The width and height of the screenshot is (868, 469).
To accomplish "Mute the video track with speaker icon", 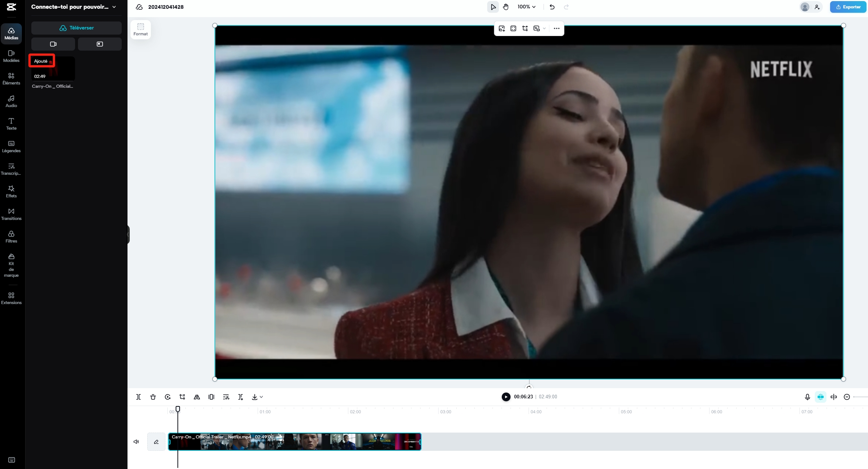I will 136,442.
